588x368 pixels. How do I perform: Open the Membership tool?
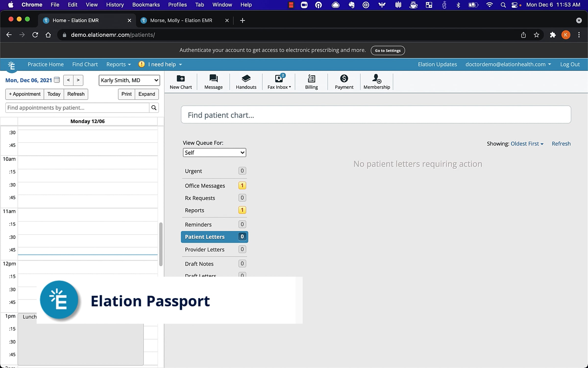click(x=377, y=82)
